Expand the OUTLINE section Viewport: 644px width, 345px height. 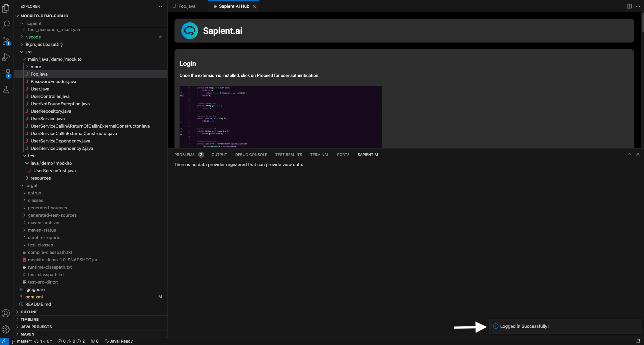[90, 312]
